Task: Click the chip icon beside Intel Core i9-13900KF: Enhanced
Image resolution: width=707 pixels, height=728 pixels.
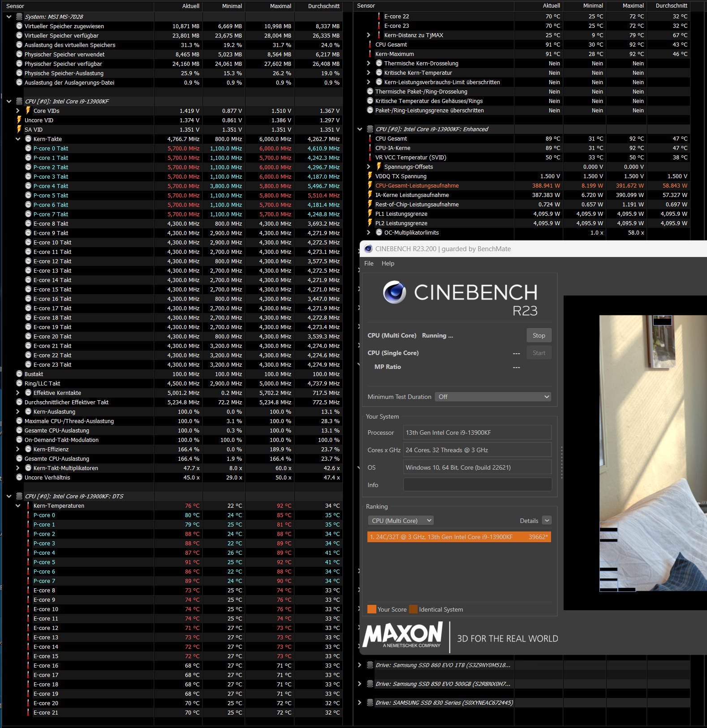Action: coord(370,129)
